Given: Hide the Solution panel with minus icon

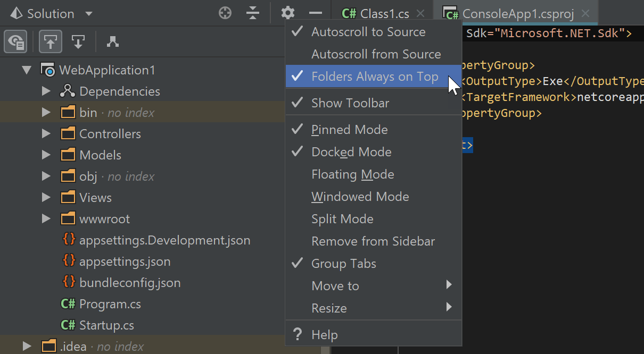Looking at the screenshot, I should pyautogui.click(x=316, y=13).
